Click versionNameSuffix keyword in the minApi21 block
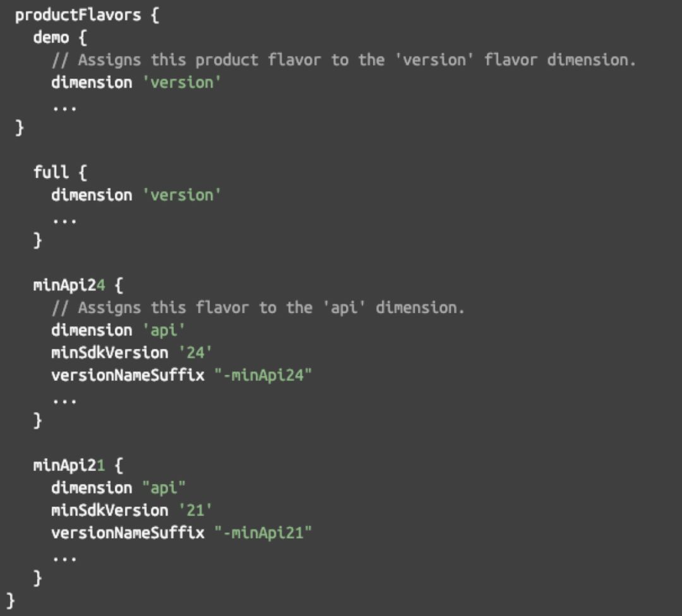This screenshot has height=616, width=682. [128, 533]
